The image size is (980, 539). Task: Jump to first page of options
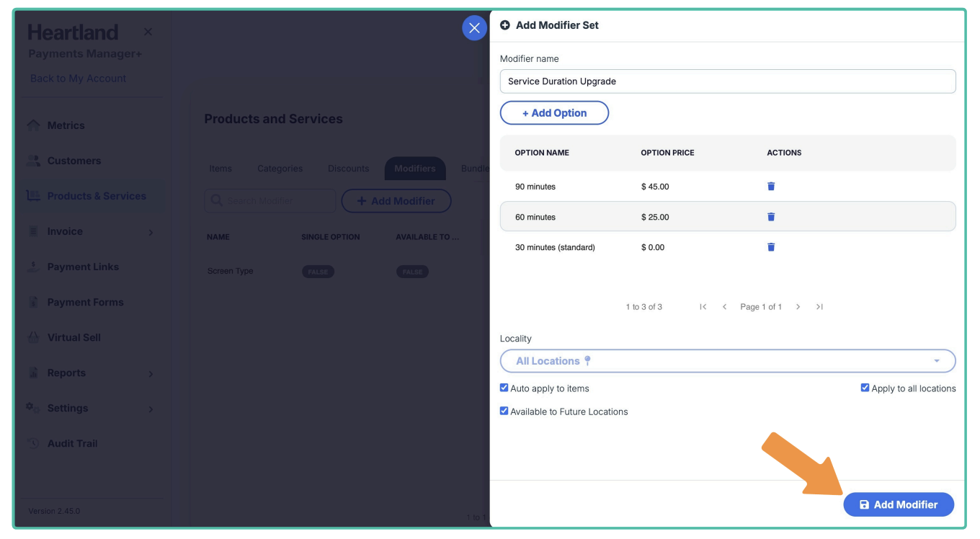[x=703, y=307]
